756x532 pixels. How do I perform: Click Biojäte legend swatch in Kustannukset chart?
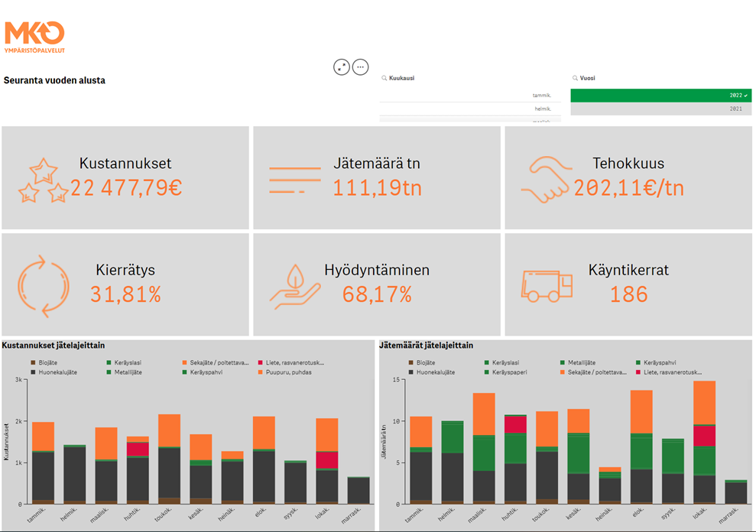pos(32,362)
